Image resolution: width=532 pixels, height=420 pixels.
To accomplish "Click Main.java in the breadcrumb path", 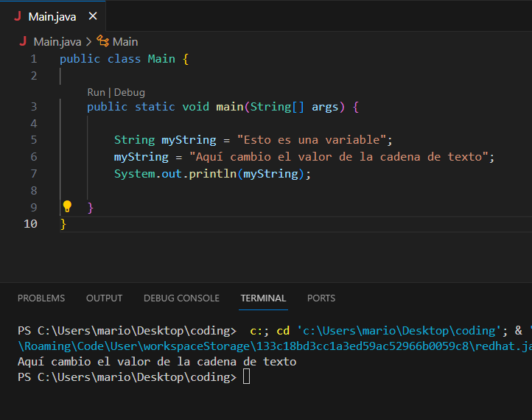I will point(57,42).
